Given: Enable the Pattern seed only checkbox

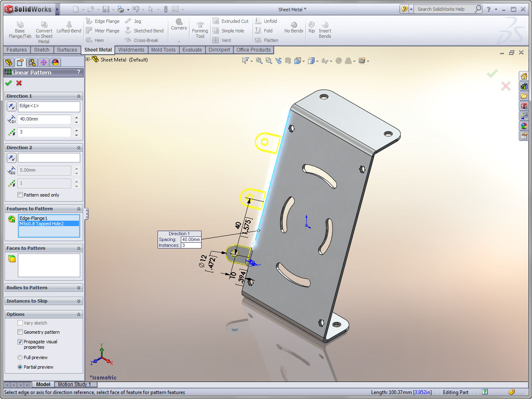Looking at the screenshot, I should (20, 195).
